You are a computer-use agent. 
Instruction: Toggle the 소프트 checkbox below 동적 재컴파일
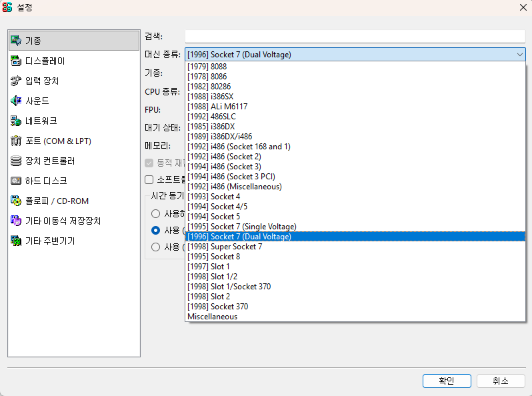150,179
